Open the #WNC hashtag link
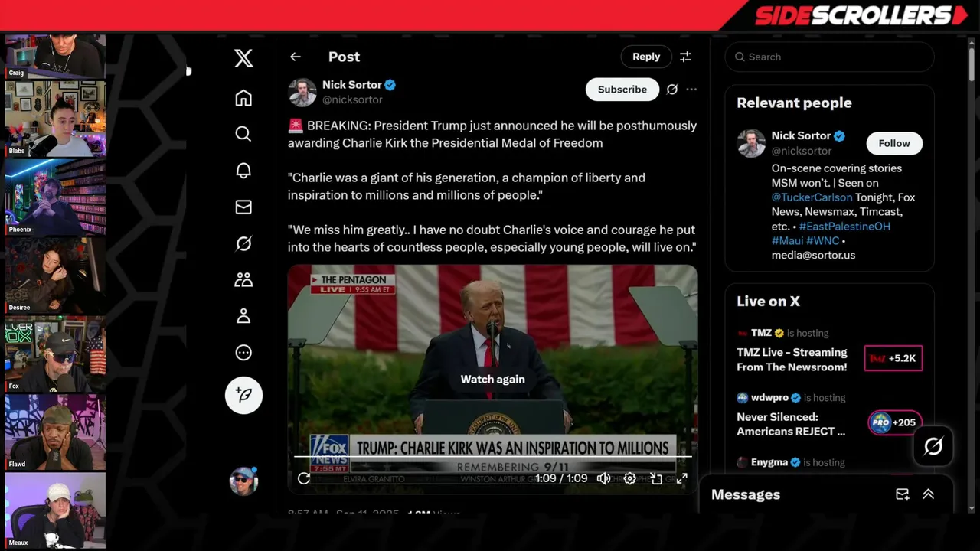Screen dimensions: 980x551 point(823,241)
